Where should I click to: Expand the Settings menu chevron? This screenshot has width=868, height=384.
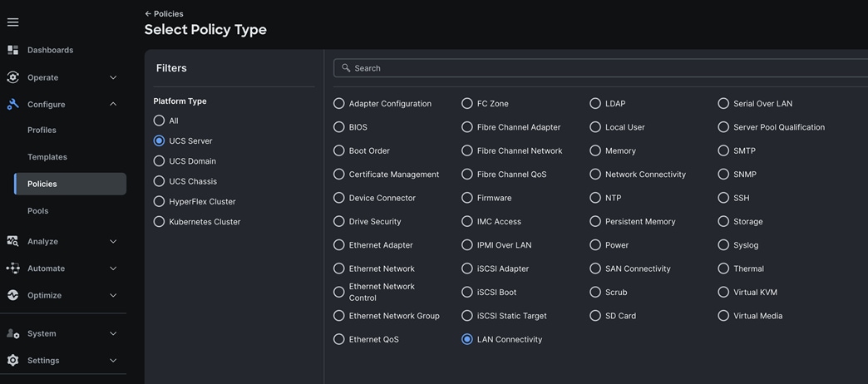[113, 360]
